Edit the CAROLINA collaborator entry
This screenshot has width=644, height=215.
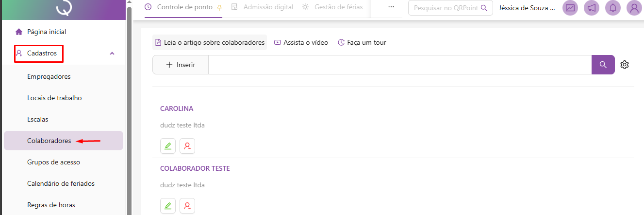[168, 146]
